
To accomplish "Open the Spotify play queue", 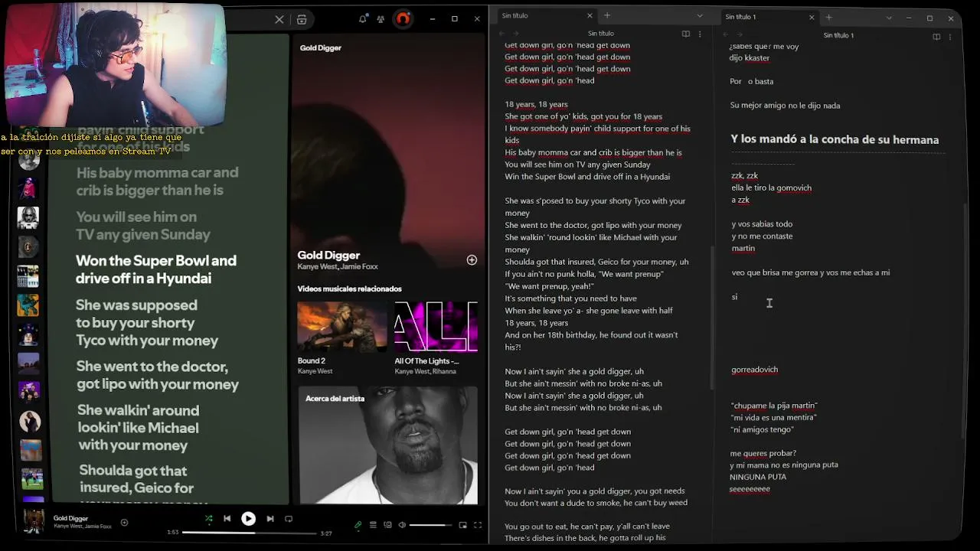I will pos(373,525).
